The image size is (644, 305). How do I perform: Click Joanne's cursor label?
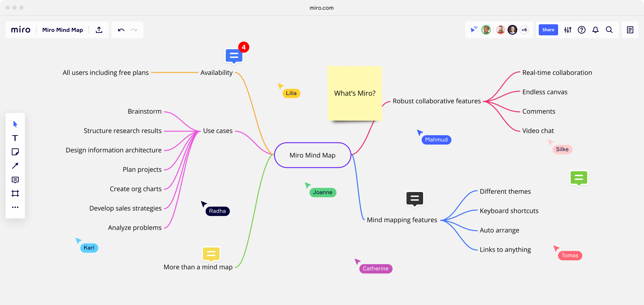pyautogui.click(x=323, y=192)
